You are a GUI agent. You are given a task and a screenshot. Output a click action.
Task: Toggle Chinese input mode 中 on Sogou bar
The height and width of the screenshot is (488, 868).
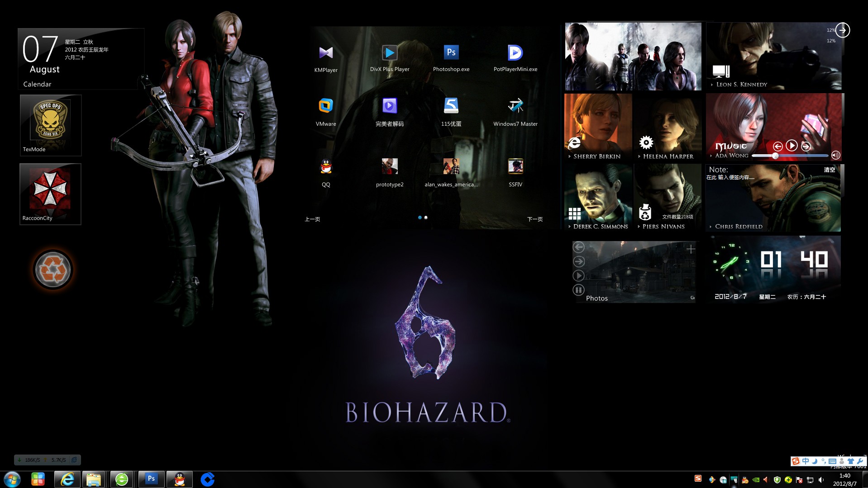(x=806, y=461)
